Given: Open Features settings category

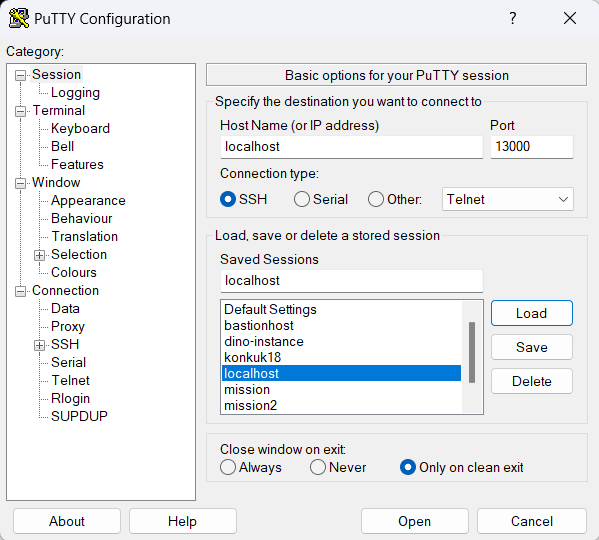Looking at the screenshot, I should 77,164.
